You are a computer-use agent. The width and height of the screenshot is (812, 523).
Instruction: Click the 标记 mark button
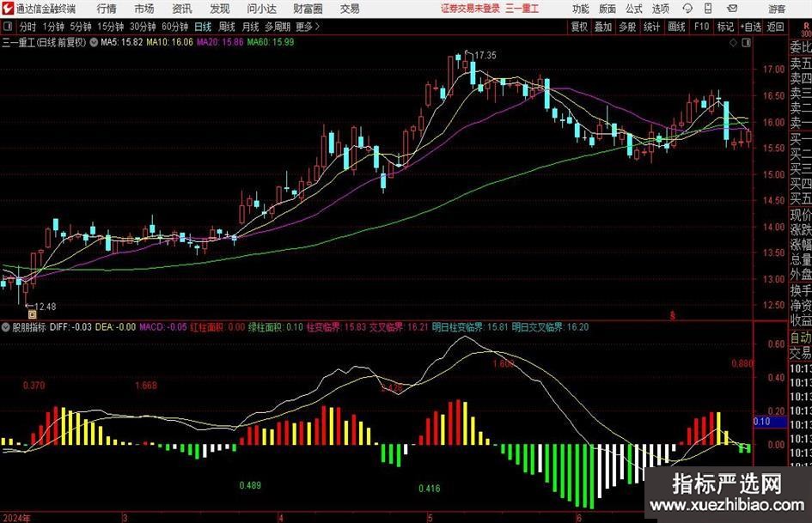pyautogui.click(x=725, y=27)
